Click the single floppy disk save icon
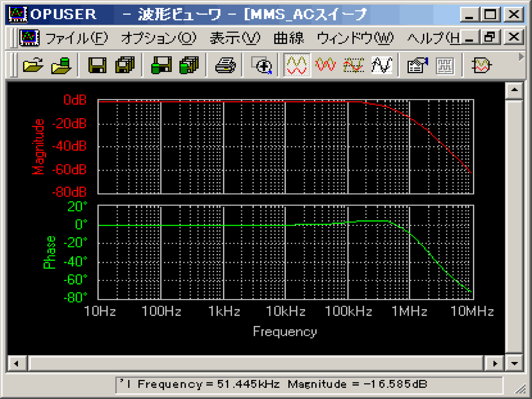This screenshot has width=532, height=399. coord(97,65)
